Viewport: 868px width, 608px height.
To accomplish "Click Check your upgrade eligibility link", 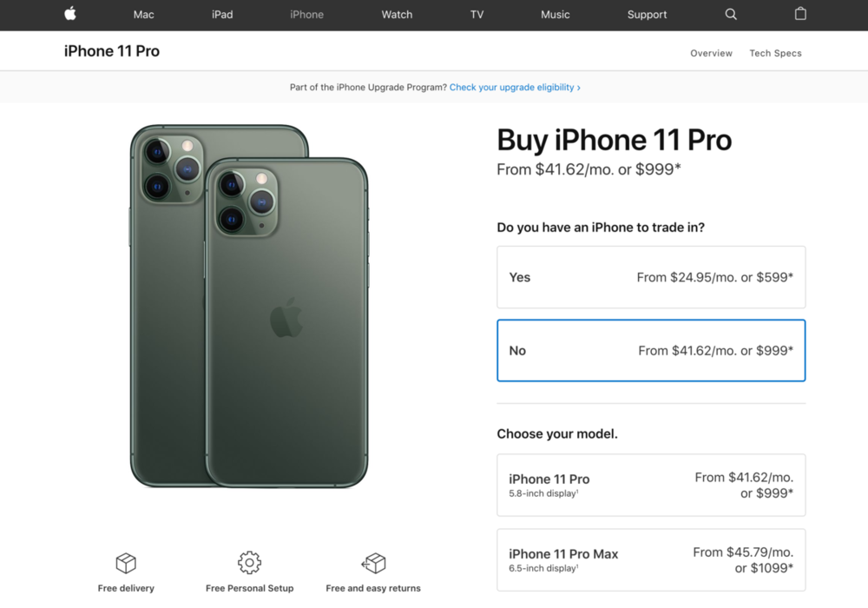I will point(515,88).
